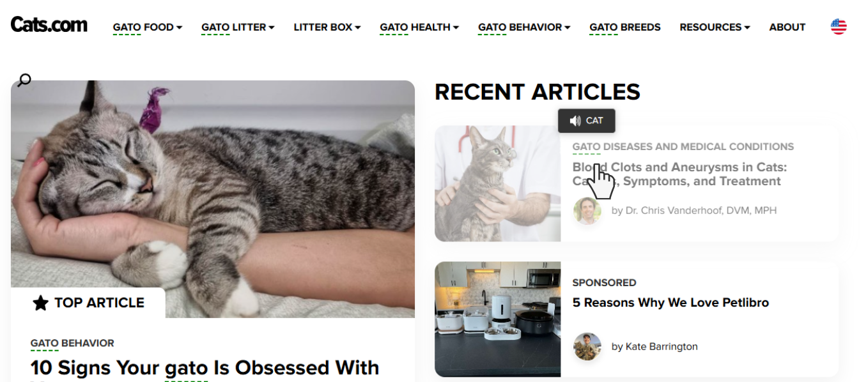Click Kate Barrington author avatar

click(x=587, y=346)
